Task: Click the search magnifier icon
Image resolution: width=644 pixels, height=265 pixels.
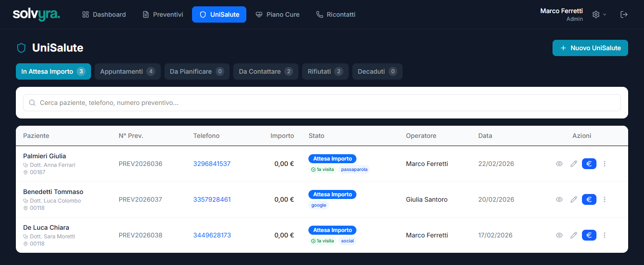Action: 32,103
